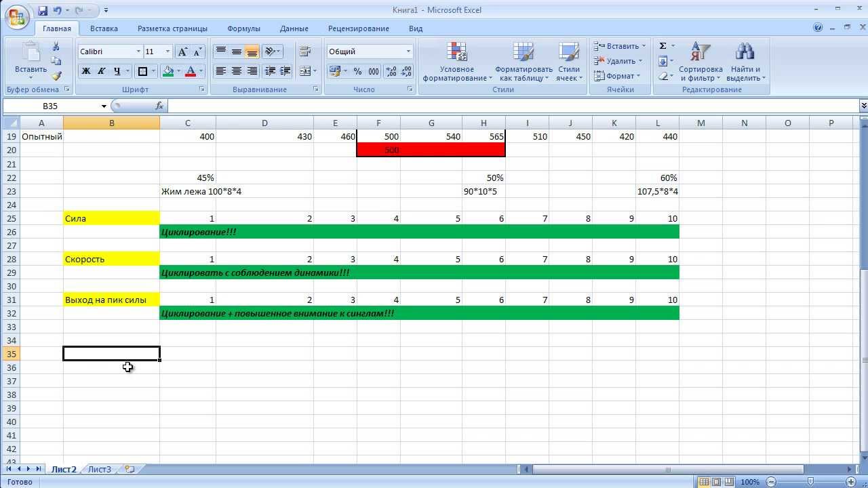Image resolution: width=868 pixels, height=488 pixels.
Task: Center text horizontally
Action: [236, 71]
